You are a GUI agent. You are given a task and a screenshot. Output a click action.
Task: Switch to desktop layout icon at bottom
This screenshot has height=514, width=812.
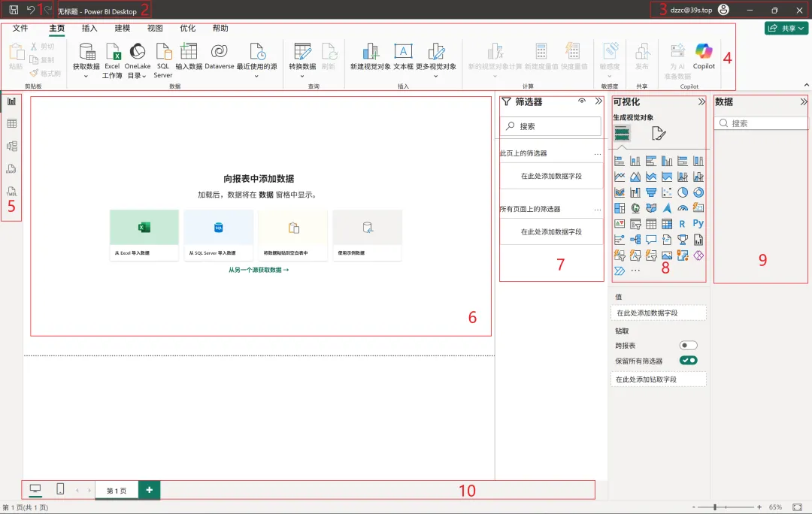(x=35, y=488)
